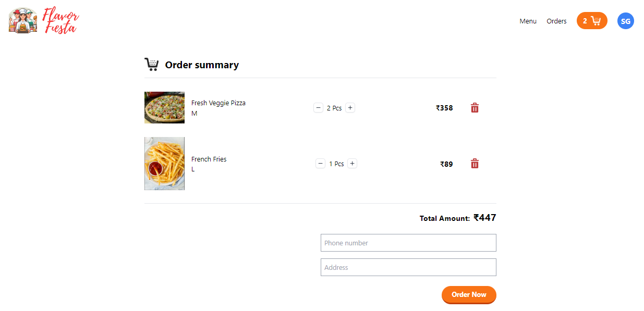This screenshot has height=311, width=644.
Task: Click the French Fries thumbnail image
Action: pos(164,164)
